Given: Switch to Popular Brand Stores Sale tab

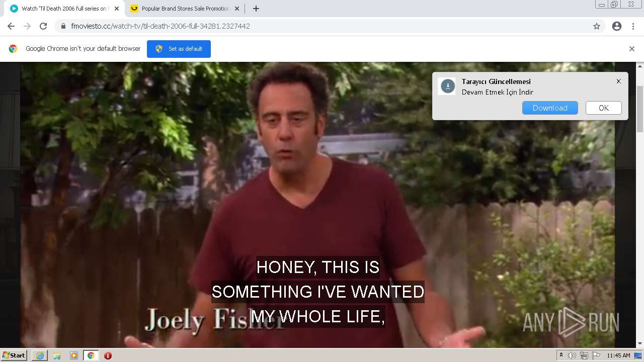Looking at the screenshot, I should (x=184, y=9).
